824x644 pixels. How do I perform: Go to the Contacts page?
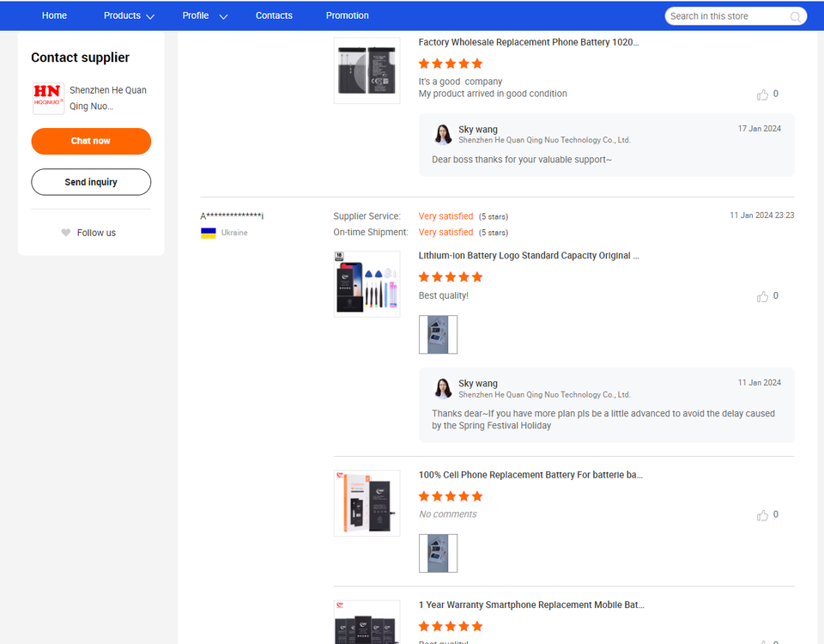click(x=274, y=15)
